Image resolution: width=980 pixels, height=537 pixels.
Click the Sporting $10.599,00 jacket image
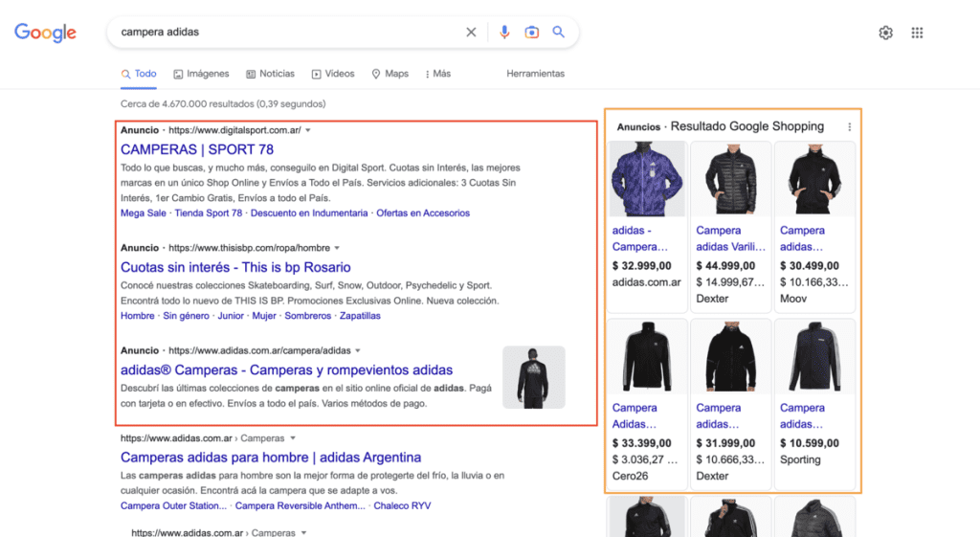pyautogui.click(x=814, y=356)
